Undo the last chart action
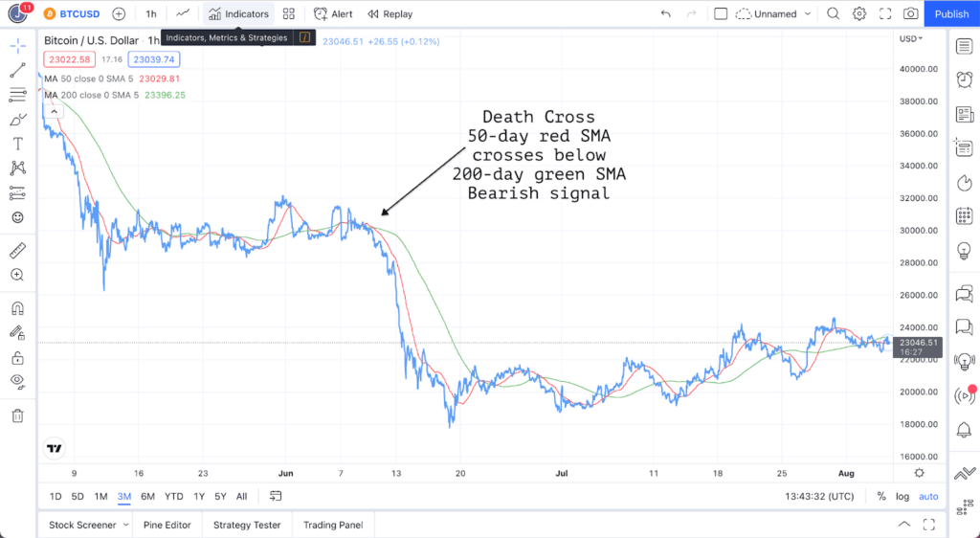 pyautogui.click(x=666, y=13)
